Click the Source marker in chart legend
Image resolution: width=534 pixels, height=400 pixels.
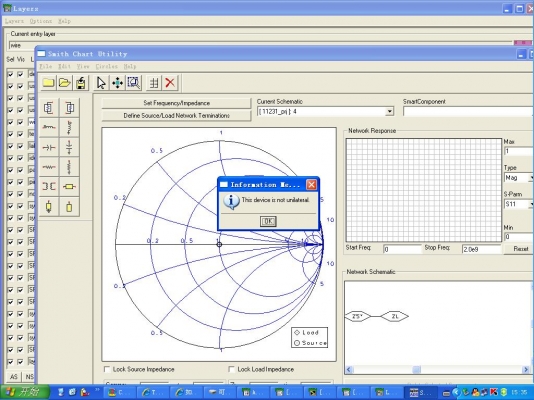point(297,343)
